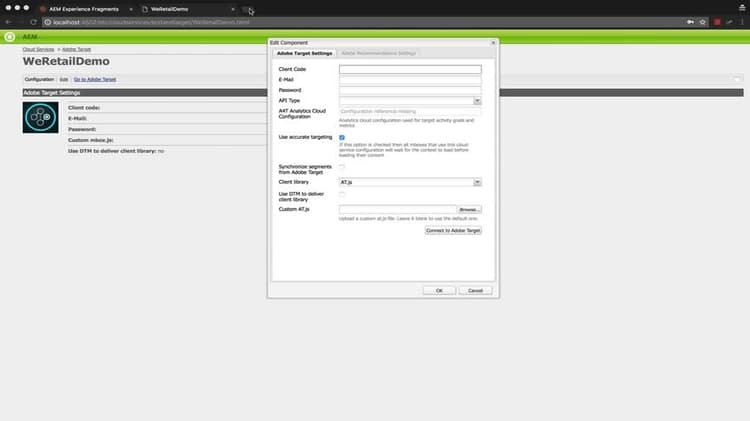Open Adobe Target breadcrumb link
The height and width of the screenshot is (421, 750).
coord(77,49)
